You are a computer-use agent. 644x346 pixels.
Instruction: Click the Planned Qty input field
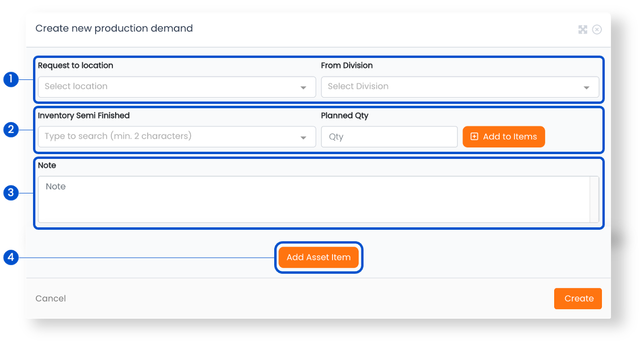click(389, 137)
